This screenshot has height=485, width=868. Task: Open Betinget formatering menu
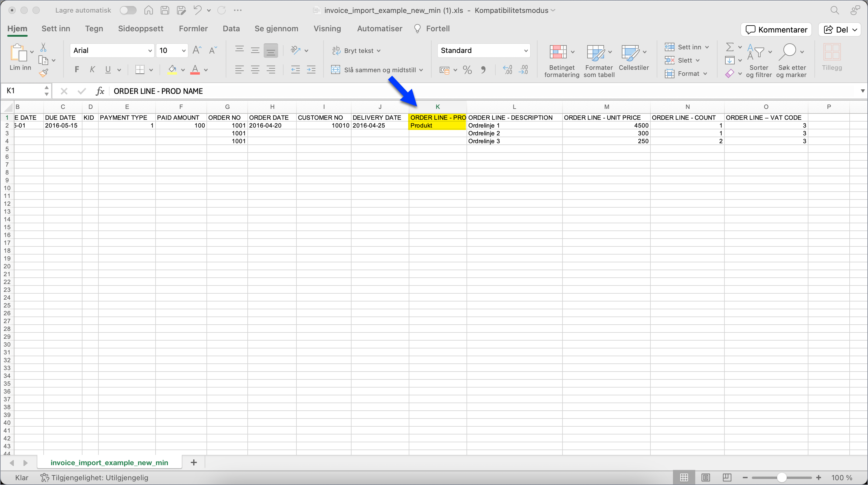[561, 61]
